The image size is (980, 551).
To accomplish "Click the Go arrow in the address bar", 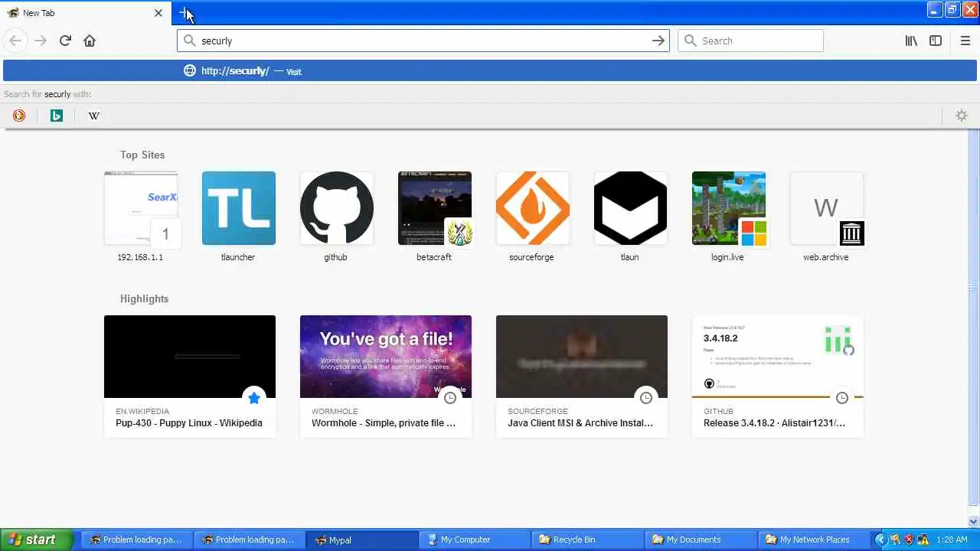I will (x=658, y=41).
